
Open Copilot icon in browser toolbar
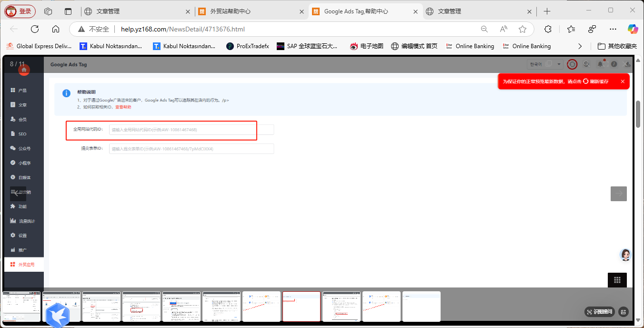tap(633, 29)
